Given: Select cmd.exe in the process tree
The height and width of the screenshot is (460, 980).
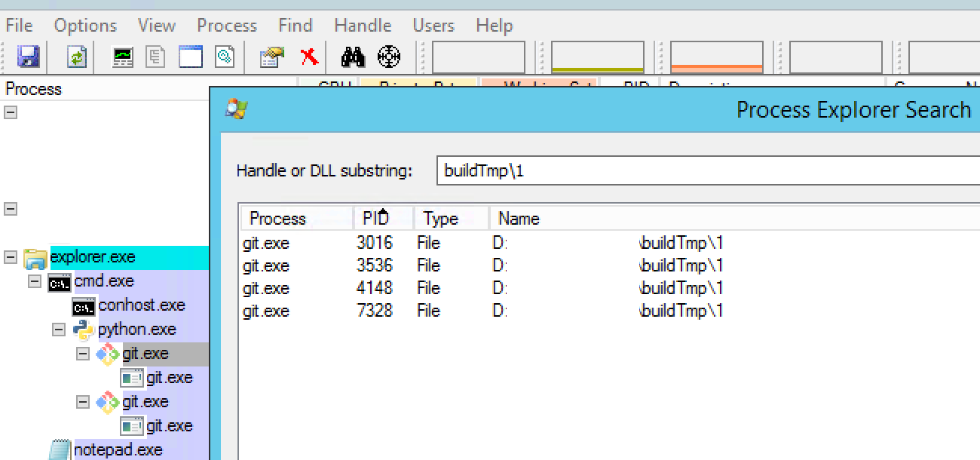Looking at the screenshot, I should pyautogui.click(x=104, y=281).
